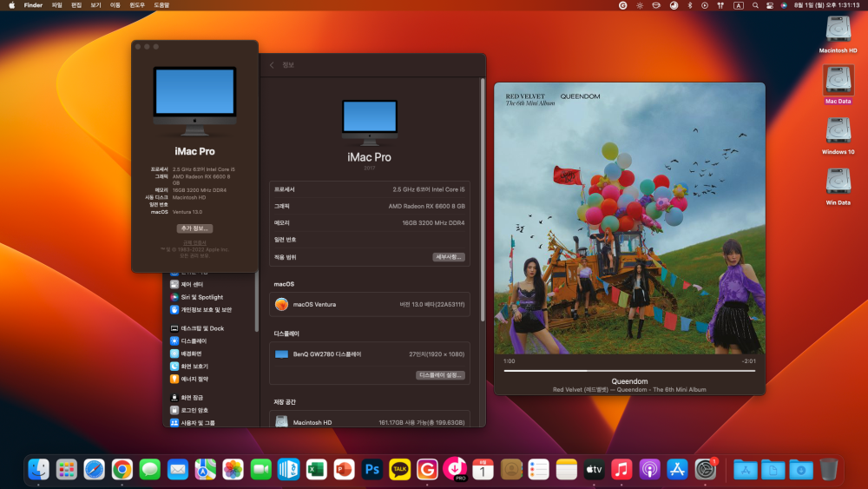
Task: Launch Excel from the Dock
Action: (x=316, y=470)
